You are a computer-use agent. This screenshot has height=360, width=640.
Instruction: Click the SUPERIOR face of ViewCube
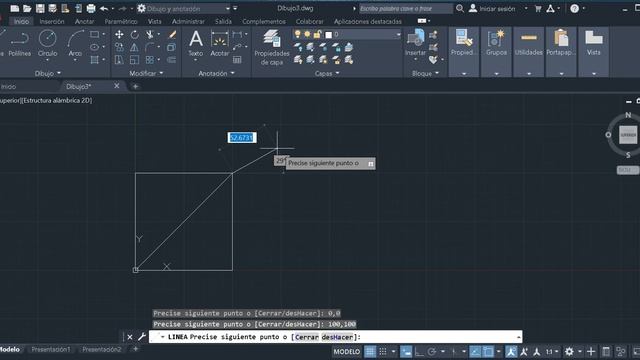pyautogui.click(x=628, y=135)
